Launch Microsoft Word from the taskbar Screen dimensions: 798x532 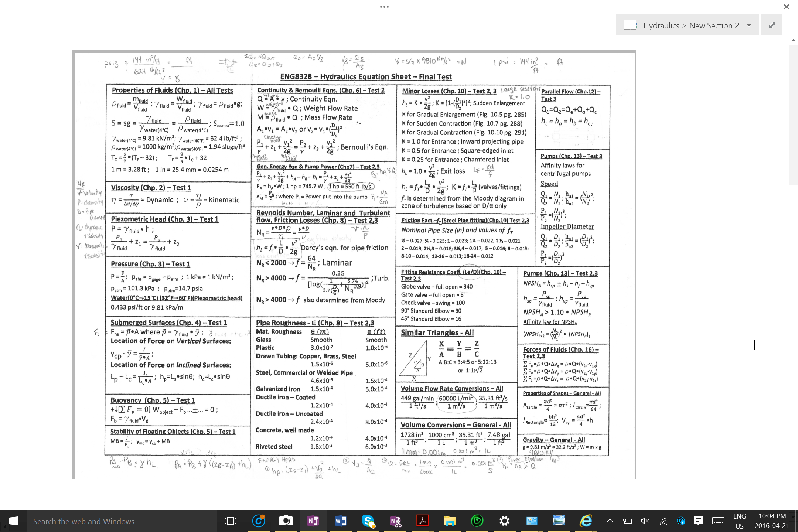coord(340,521)
